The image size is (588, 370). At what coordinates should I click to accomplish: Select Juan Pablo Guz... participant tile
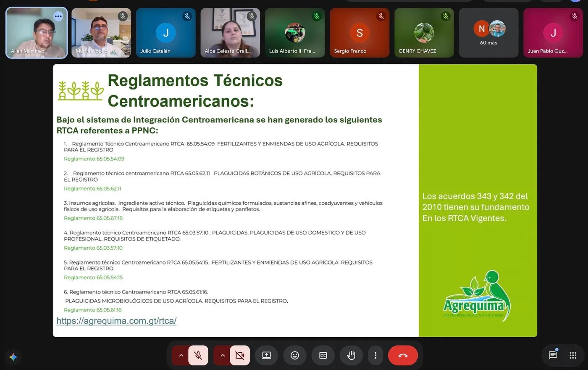tap(553, 33)
